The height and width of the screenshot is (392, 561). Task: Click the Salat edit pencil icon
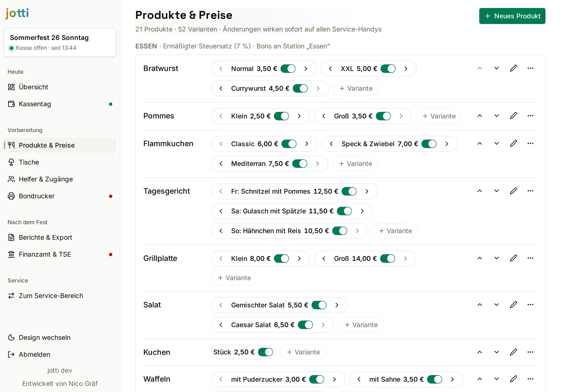click(x=513, y=305)
